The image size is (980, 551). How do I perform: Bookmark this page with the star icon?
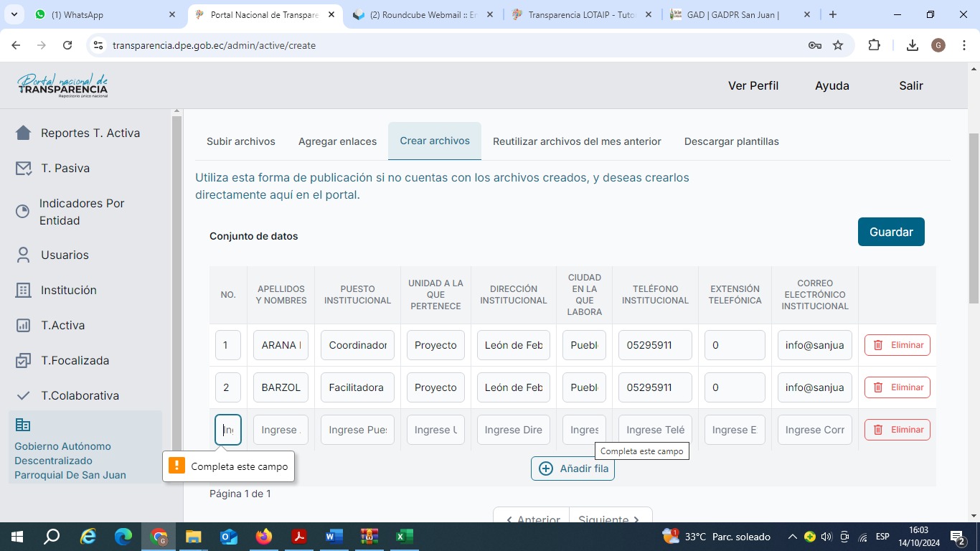pos(838,45)
